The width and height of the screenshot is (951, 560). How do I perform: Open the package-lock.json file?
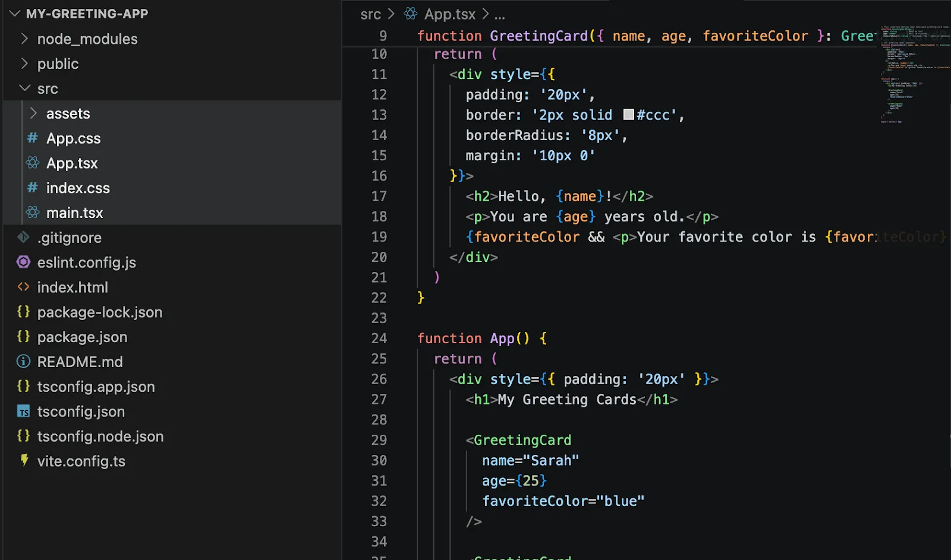point(100,312)
